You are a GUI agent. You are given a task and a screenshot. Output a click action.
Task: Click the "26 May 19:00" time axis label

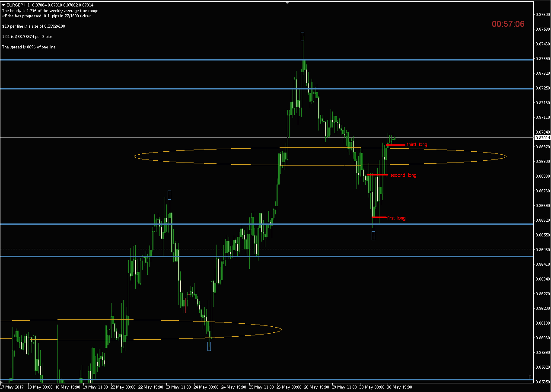(317, 387)
